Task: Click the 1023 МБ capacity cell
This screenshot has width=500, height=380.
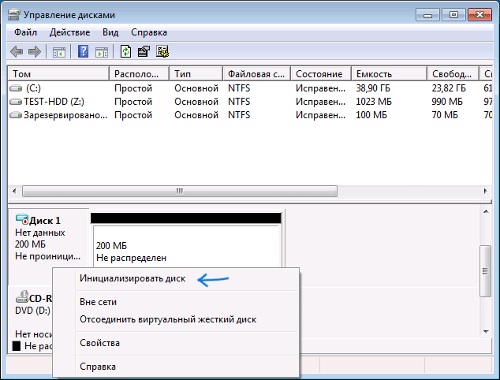Action: (374, 102)
